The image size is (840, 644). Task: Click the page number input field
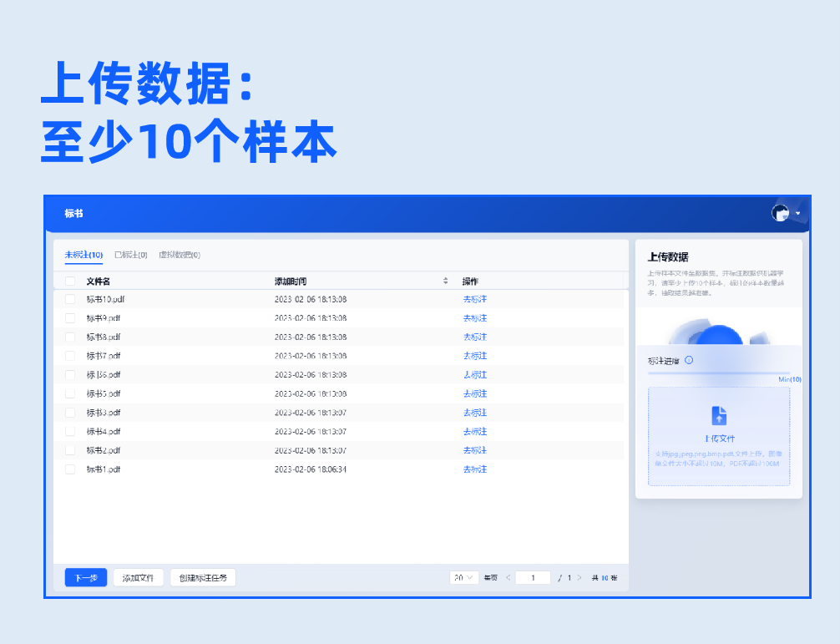[533, 577]
